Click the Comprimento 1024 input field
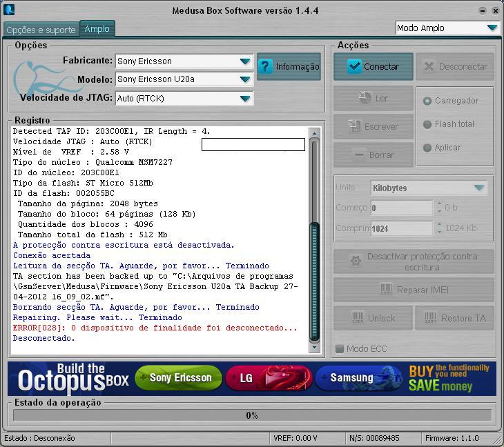 (x=401, y=228)
